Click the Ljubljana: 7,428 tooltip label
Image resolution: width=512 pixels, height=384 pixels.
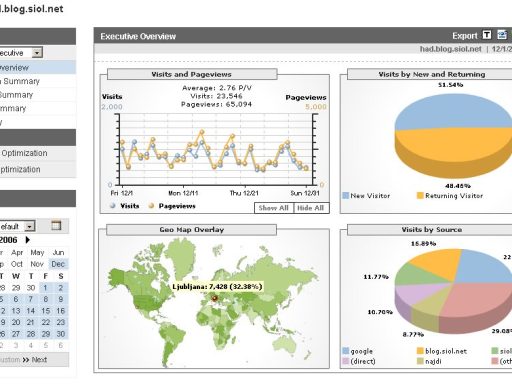(x=217, y=287)
